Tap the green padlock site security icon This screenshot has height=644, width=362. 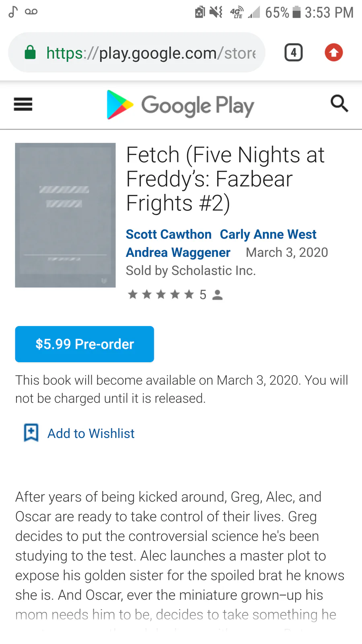[x=30, y=53]
